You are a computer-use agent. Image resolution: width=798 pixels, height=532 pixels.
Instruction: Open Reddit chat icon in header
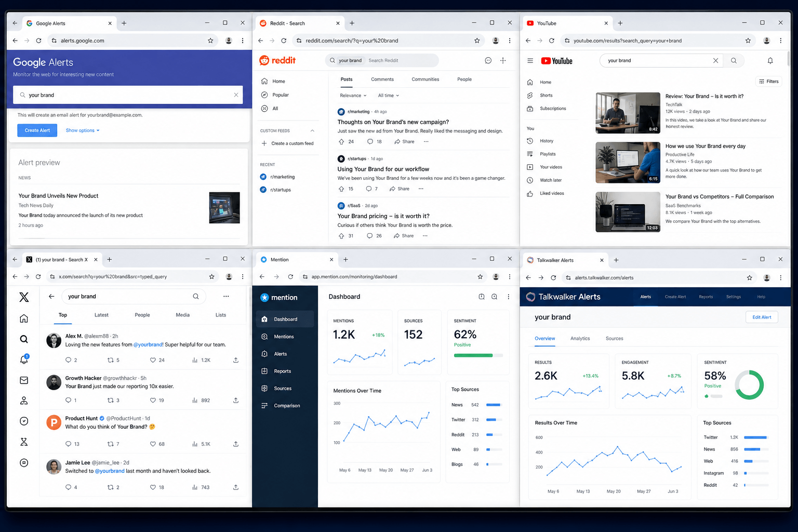[488, 61]
